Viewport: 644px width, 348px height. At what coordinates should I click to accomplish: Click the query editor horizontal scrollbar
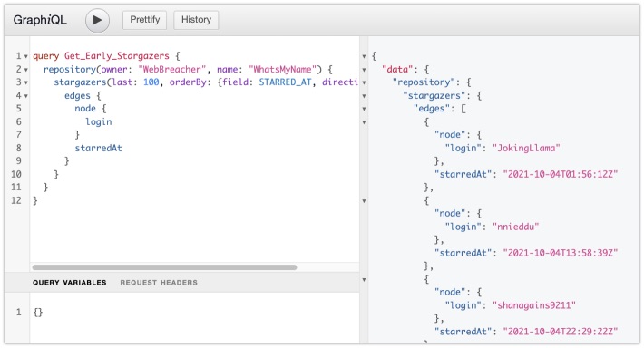(x=164, y=267)
